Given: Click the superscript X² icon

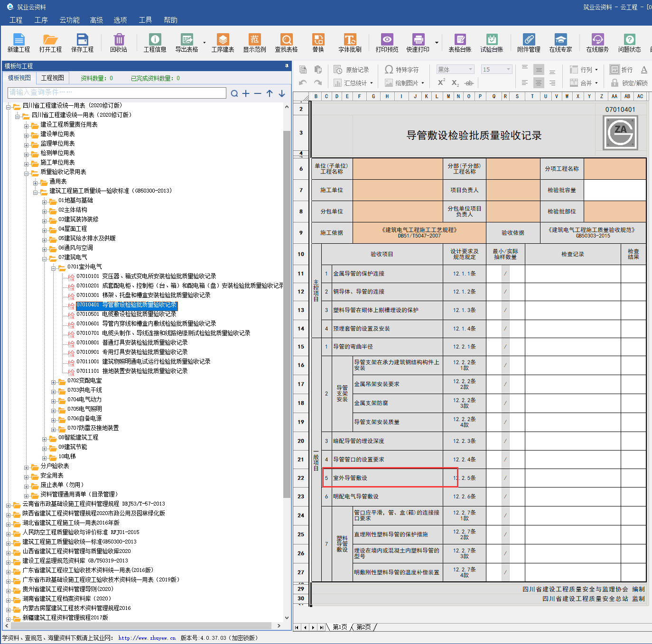Looking at the screenshot, I should [x=441, y=83].
